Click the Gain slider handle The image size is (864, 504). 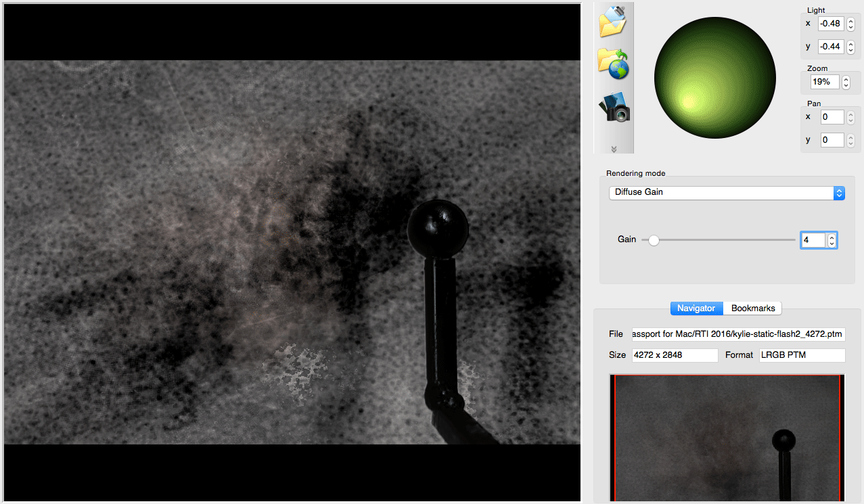point(654,240)
